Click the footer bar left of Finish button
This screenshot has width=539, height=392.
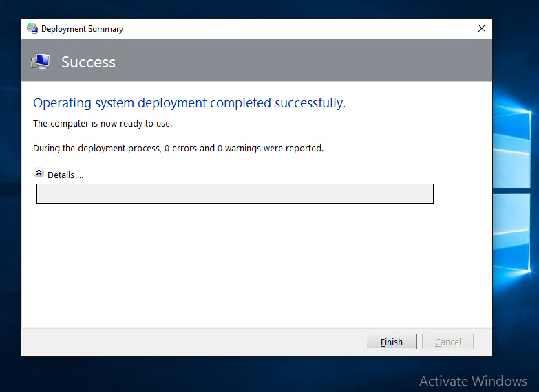pos(193,342)
